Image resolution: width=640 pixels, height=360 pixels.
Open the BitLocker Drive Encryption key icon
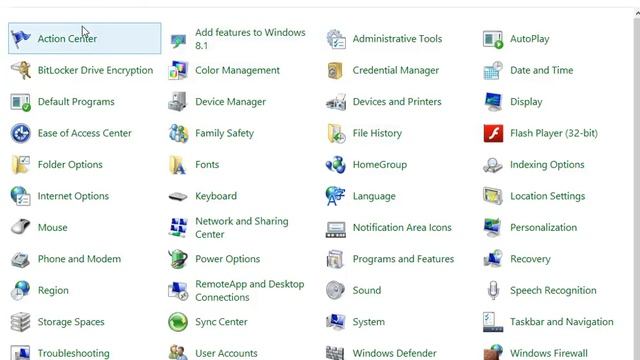tap(20, 70)
